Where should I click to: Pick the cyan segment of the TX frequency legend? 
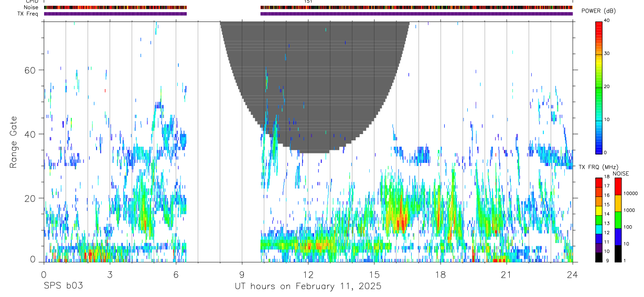(x=599, y=229)
